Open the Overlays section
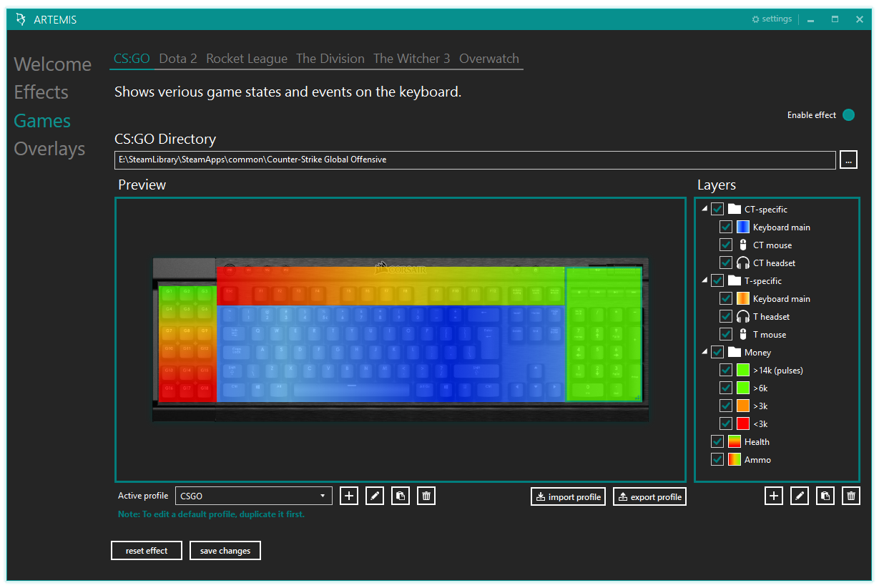879x588 pixels. point(49,149)
